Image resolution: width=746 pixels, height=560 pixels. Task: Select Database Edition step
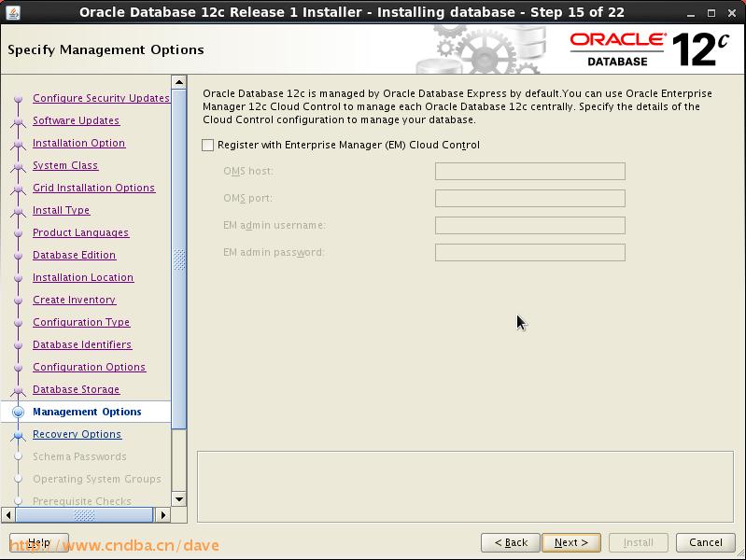74,255
